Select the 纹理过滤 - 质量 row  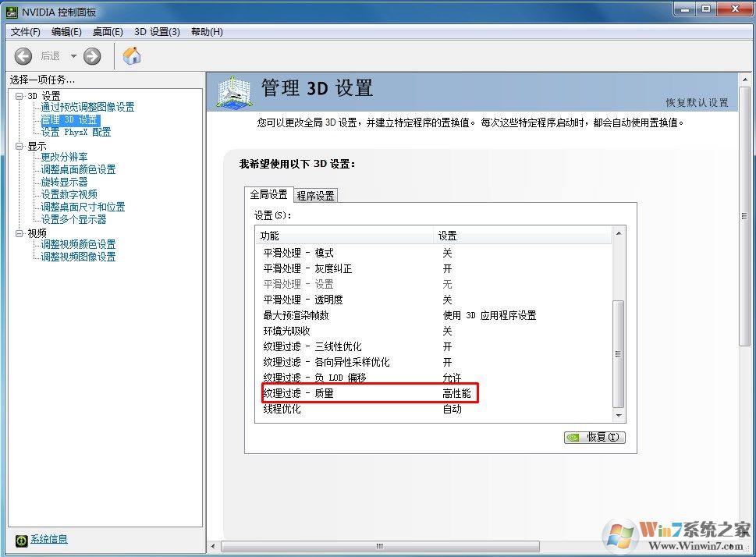pos(434,393)
